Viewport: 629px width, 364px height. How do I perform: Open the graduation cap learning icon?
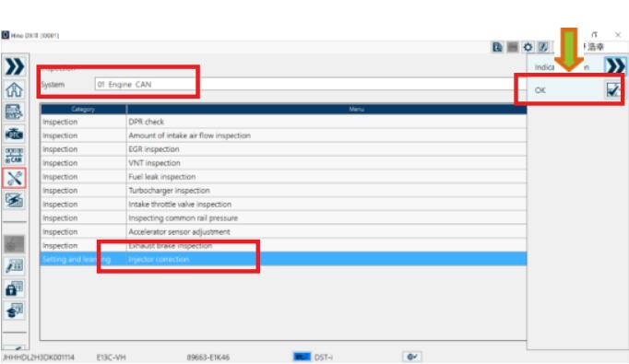pyautogui.click(x=15, y=311)
